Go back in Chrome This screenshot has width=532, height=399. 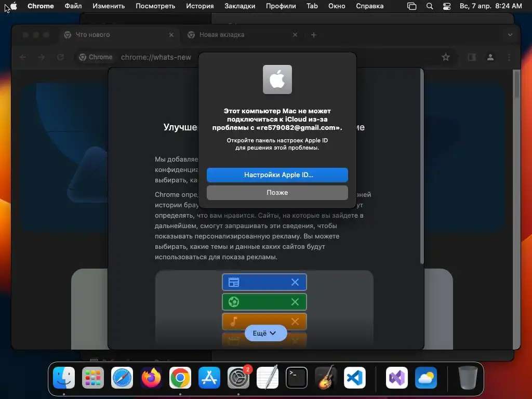click(x=23, y=57)
